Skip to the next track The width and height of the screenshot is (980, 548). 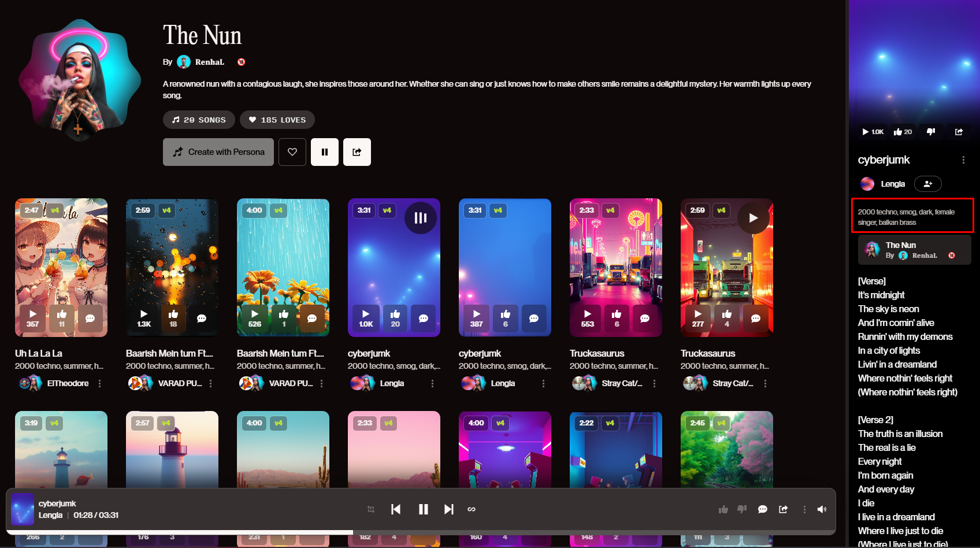[x=448, y=509]
